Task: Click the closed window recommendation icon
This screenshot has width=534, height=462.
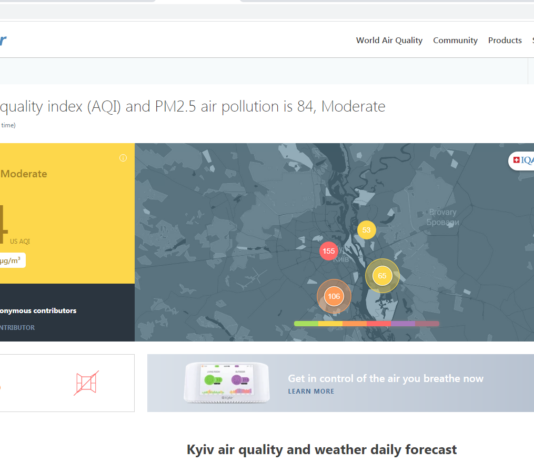Action: coord(87,383)
